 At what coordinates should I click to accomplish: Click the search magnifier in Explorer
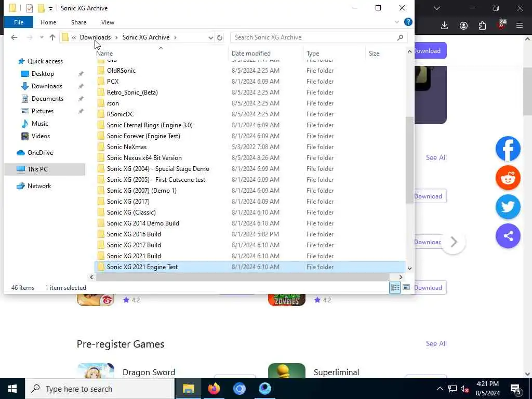point(401,37)
